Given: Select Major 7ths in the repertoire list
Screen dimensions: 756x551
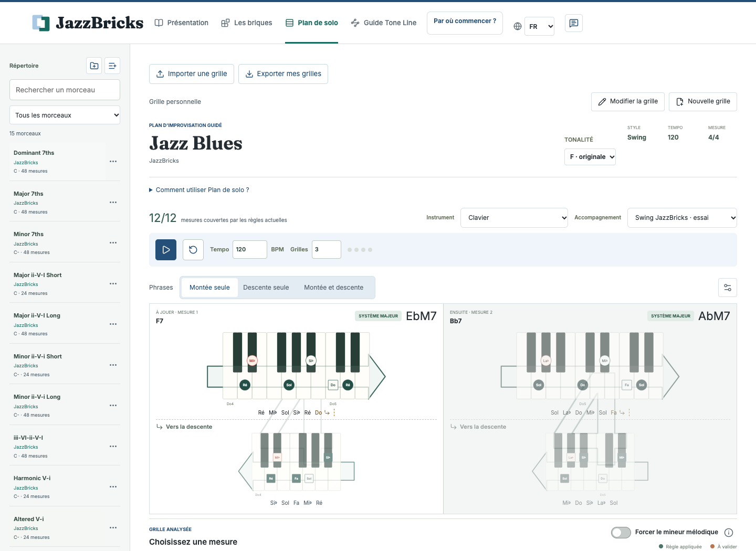Looking at the screenshot, I should click(x=58, y=203).
